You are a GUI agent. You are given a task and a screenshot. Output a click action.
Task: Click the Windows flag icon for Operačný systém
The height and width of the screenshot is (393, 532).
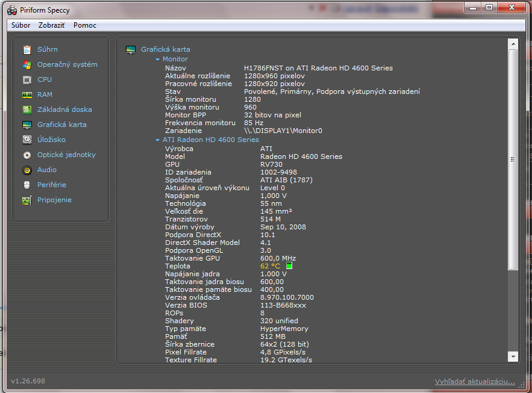[27, 65]
